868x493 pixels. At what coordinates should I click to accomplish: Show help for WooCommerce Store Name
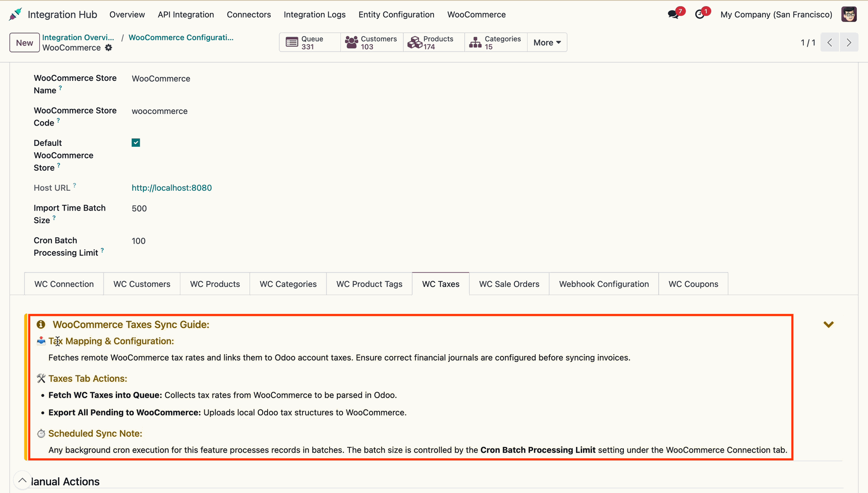tap(60, 88)
